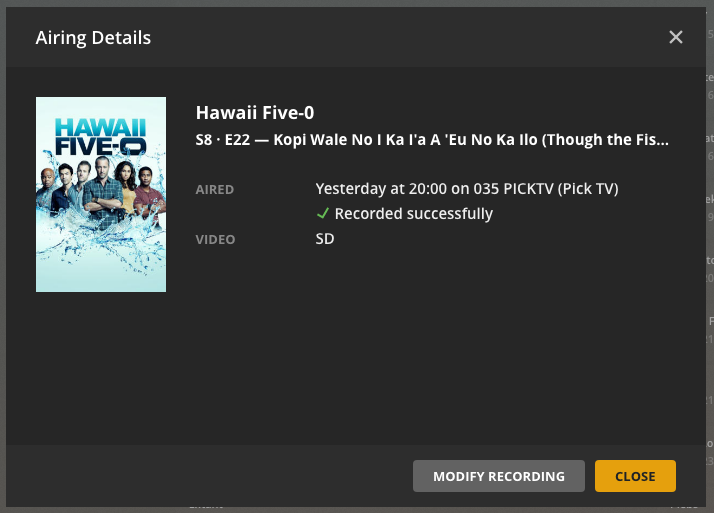The height and width of the screenshot is (513, 714).
Task: Click the S8 · E22 episode number
Action: [222, 141]
